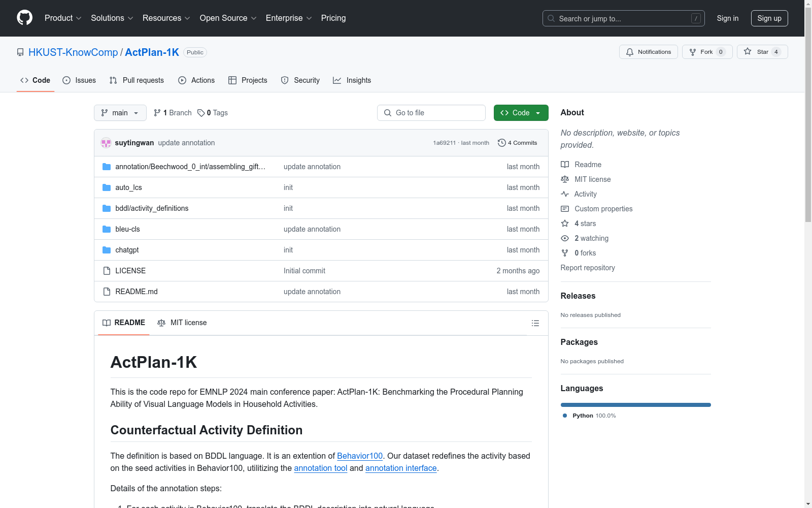This screenshot has height=508, width=812.
Task: Click the folder icon for bleu-cls
Action: pos(107,229)
